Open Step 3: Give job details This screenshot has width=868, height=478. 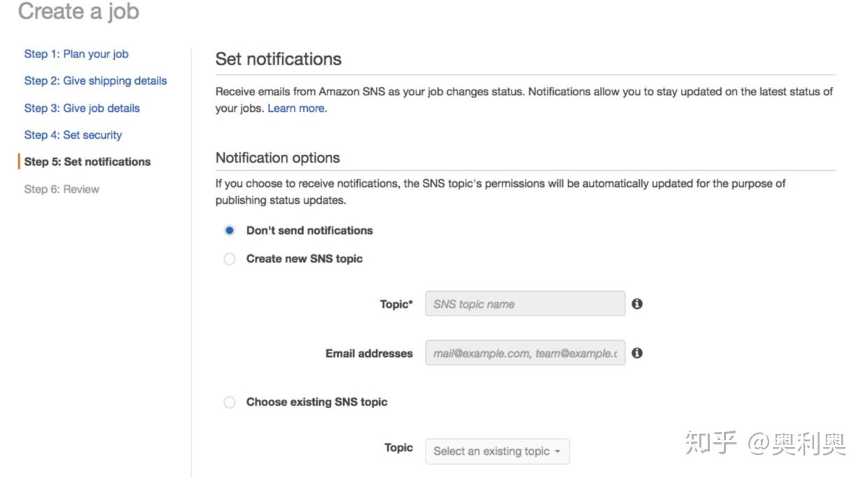coord(82,108)
